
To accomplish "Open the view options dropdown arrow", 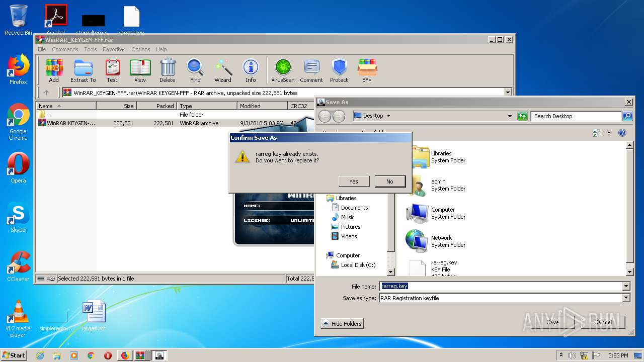I will (x=609, y=133).
